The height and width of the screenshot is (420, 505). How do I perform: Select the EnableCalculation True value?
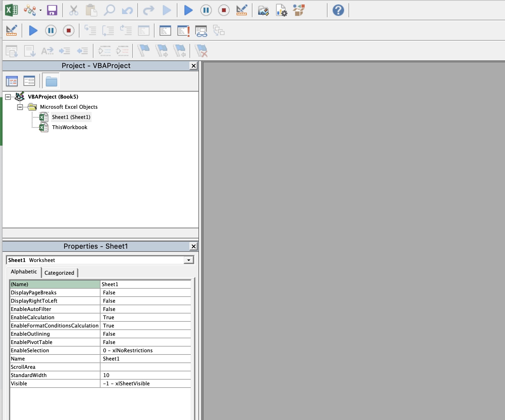pos(146,317)
